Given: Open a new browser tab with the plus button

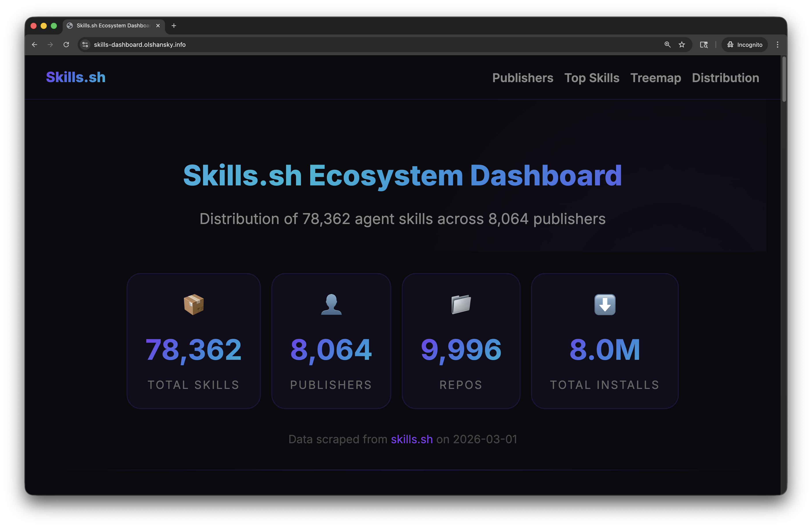Looking at the screenshot, I should [x=174, y=26].
